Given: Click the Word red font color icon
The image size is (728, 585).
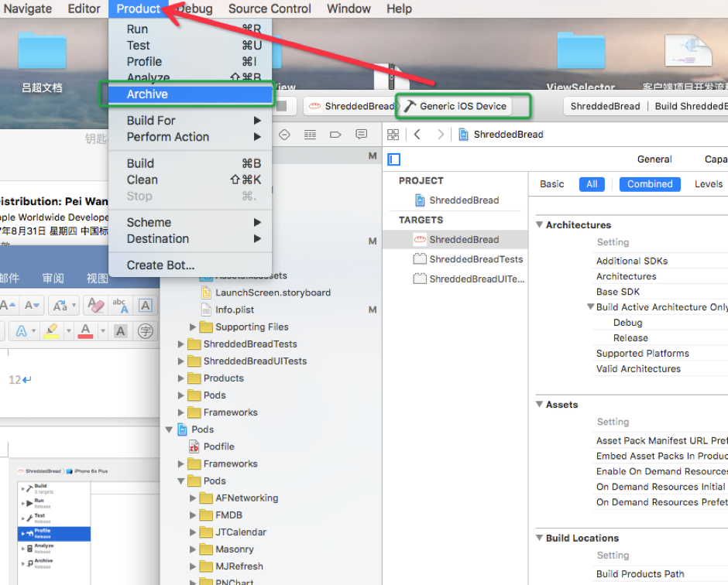Looking at the screenshot, I should [x=85, y=330].
